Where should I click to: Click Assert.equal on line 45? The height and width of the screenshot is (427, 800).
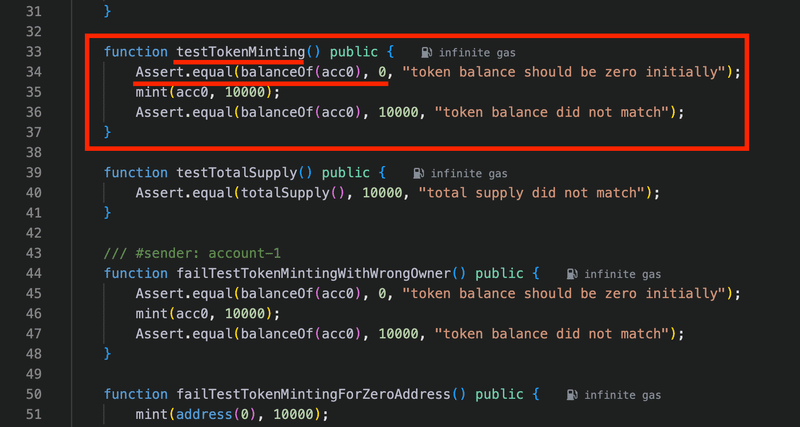click(184, 293)
